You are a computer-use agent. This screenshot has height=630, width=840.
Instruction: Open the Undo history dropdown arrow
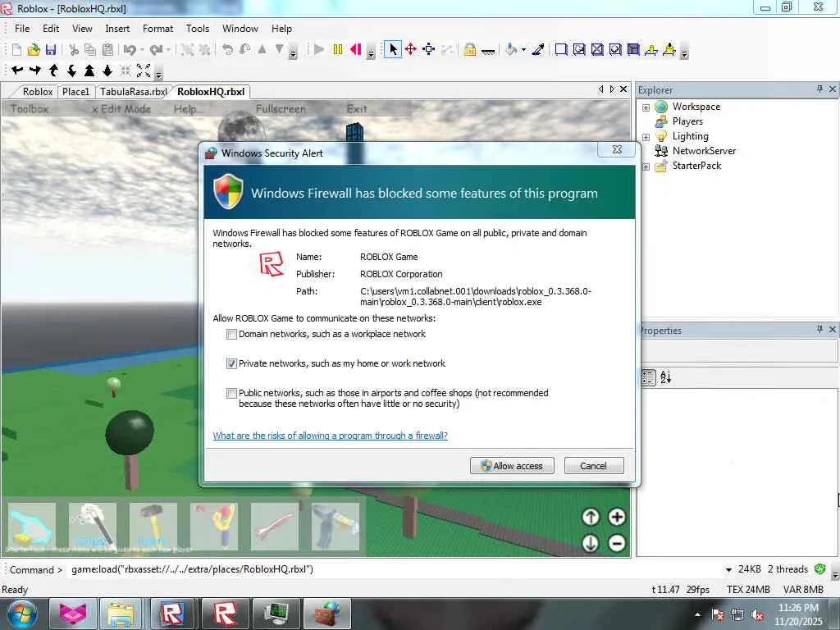point(142,50)
